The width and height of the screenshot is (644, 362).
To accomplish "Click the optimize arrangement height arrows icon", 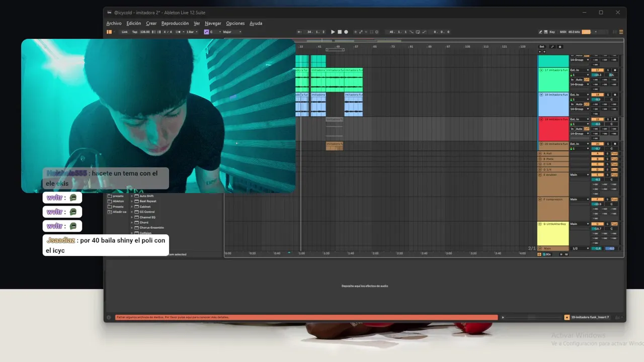I will tap(552, 47).
